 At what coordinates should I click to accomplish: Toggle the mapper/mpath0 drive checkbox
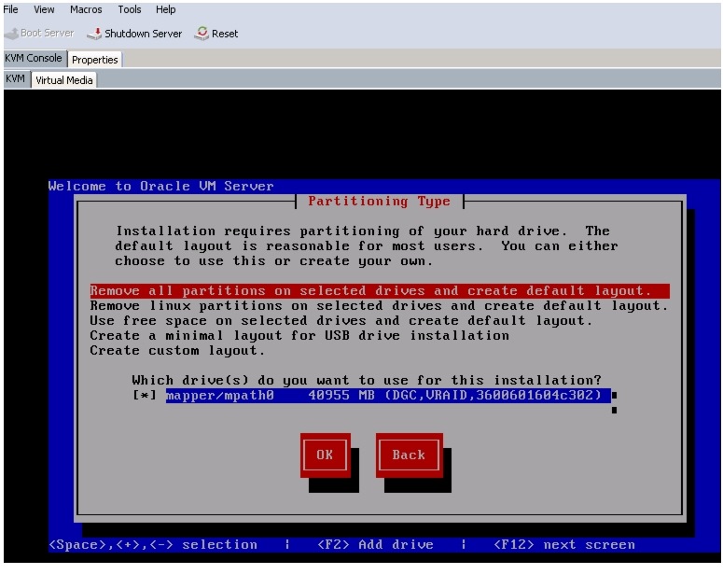pyautogui.click(x=145, y=395)
